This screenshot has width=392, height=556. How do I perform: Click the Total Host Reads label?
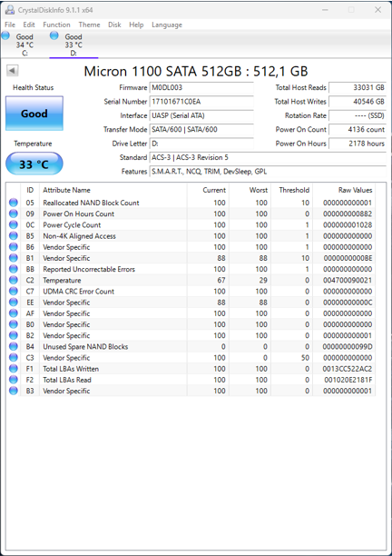tap(301, 87)
